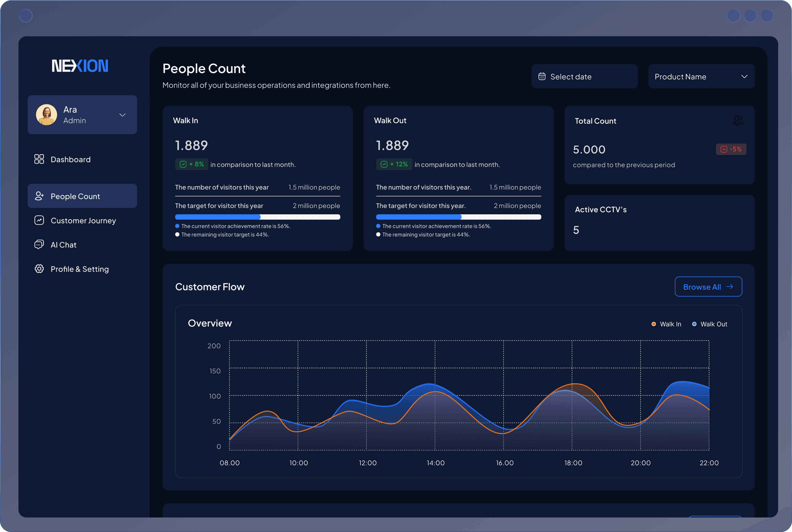Image resolution: width=792 pixels, height=532 pixels.
Task: Open AI Chat from the sidebar icon
Action: coord(39,244)
